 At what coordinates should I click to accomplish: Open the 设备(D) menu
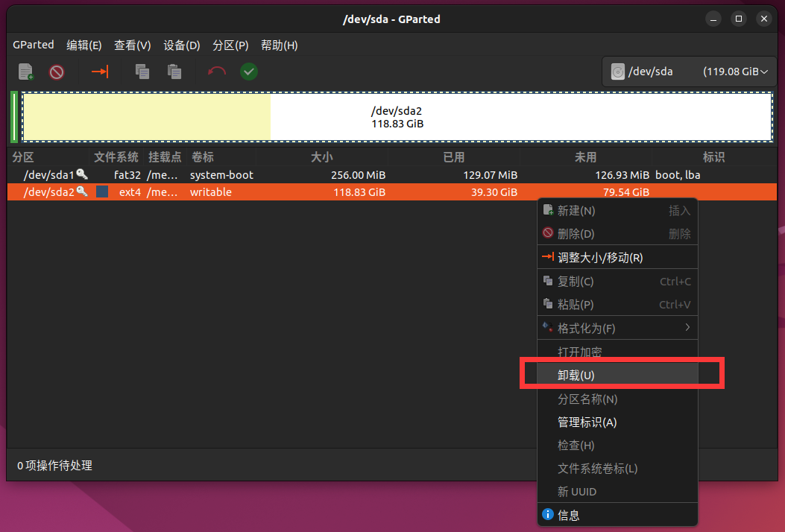pyautogui.click(x=182, y=45)
